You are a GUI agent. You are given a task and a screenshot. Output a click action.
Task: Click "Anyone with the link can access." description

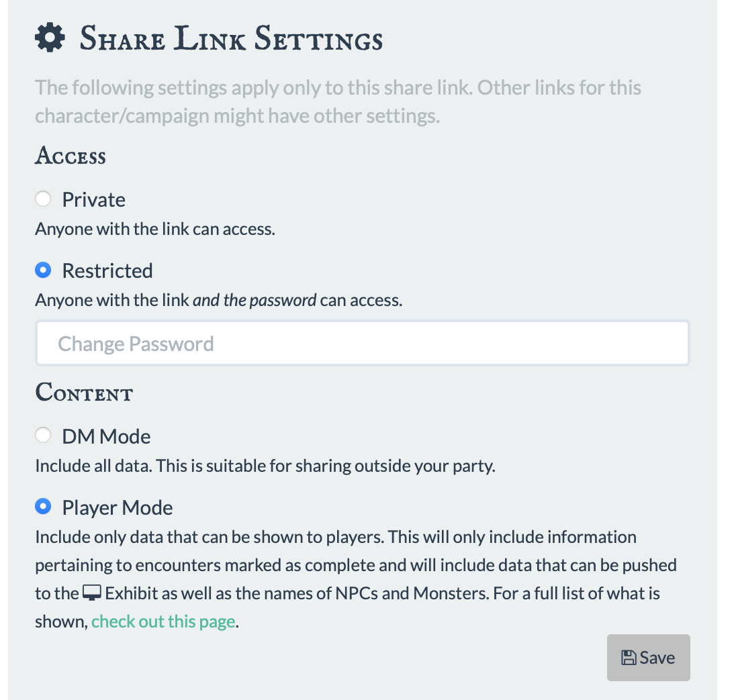click(x=155, y=229)
